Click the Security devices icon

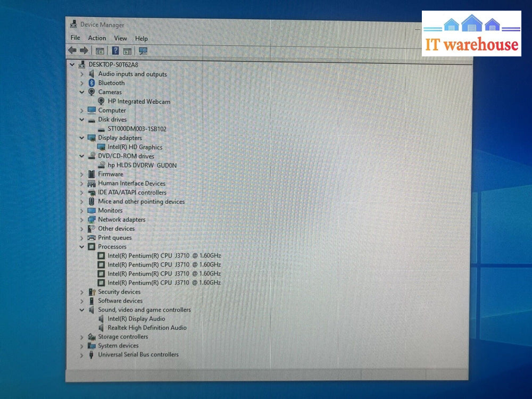click(92, 292)
